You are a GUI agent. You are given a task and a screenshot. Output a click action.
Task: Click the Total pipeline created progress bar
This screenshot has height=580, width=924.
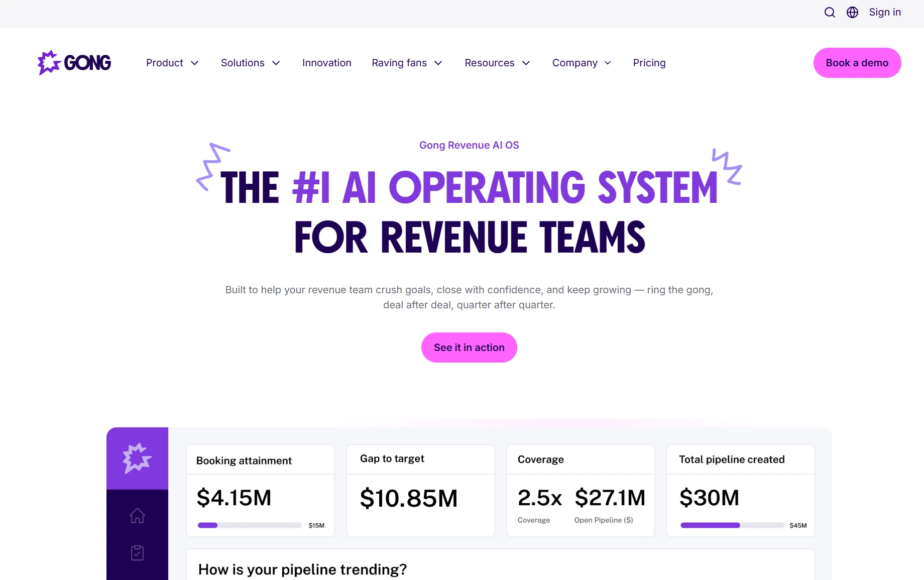point(732,525)
